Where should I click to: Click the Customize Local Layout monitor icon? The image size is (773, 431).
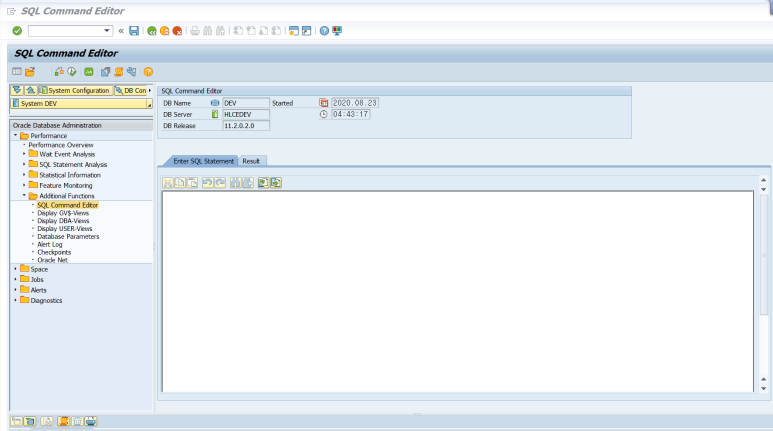tap(337, 31)
